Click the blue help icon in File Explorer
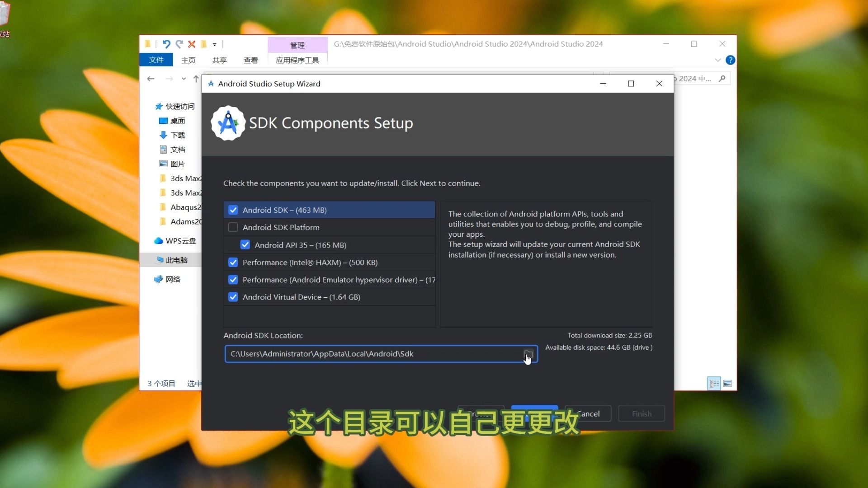 [x=730, y=60]
